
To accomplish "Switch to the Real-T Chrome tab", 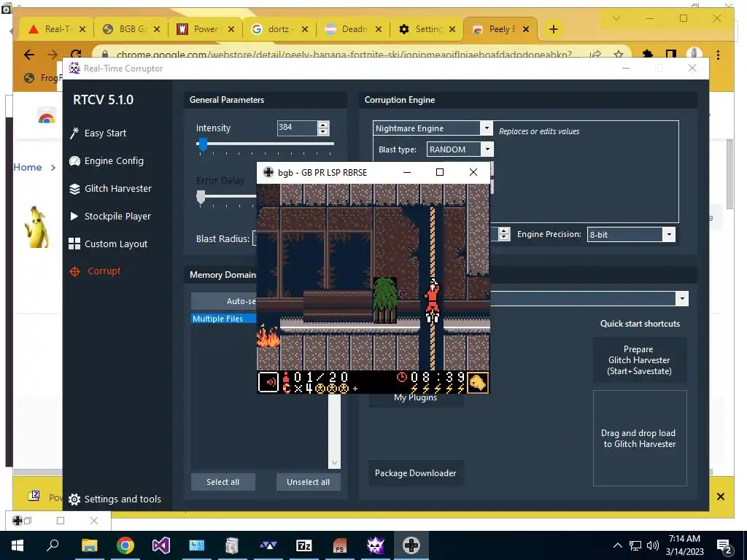I will click(57, 29).
